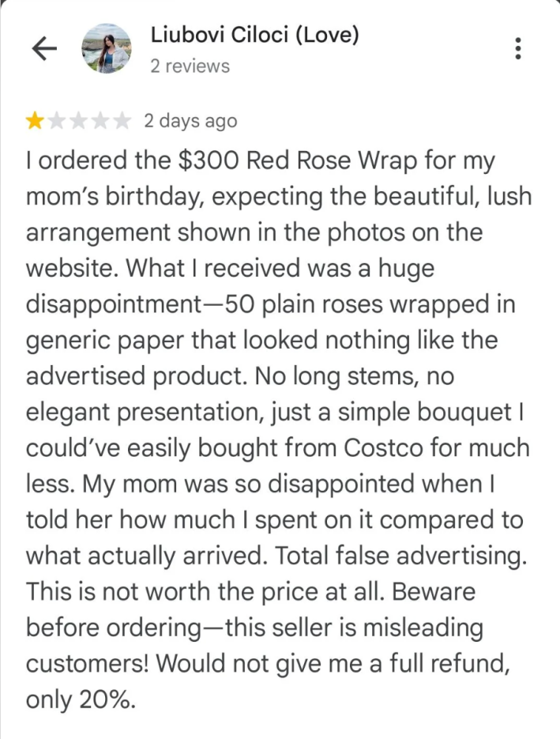Image resolution: width=560 pixels, height=739 pixels.
Task: Open reviewer name Liubovi Ciloci (Love)
Action: coord(254,35)
